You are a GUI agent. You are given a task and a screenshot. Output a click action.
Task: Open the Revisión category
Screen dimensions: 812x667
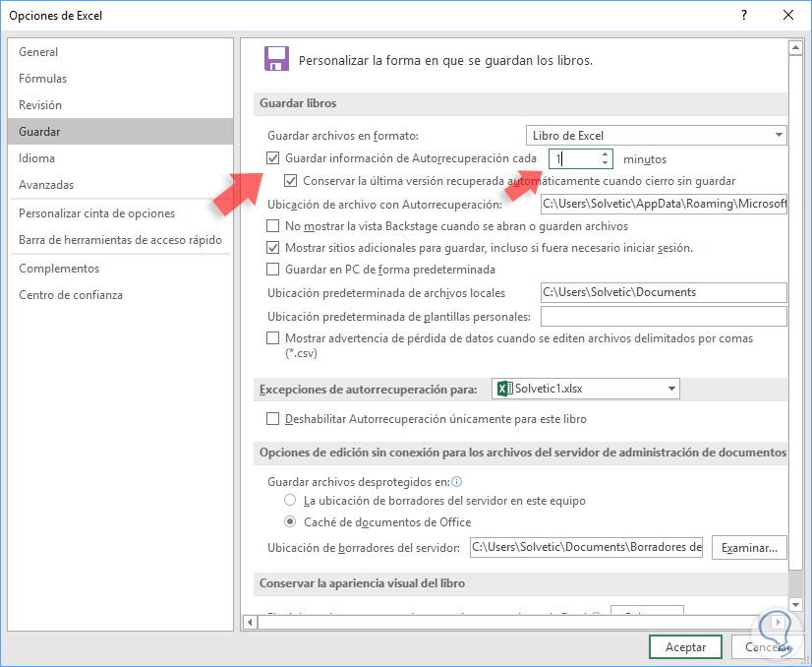pos(121,104)
